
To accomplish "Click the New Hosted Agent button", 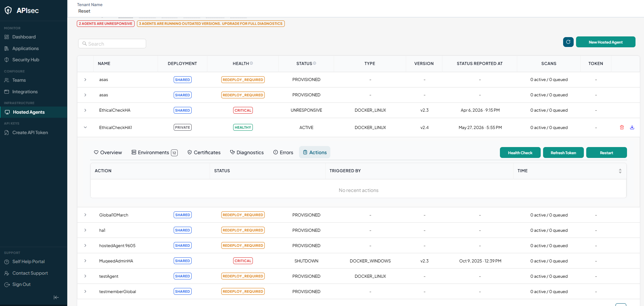I will 606,42.
